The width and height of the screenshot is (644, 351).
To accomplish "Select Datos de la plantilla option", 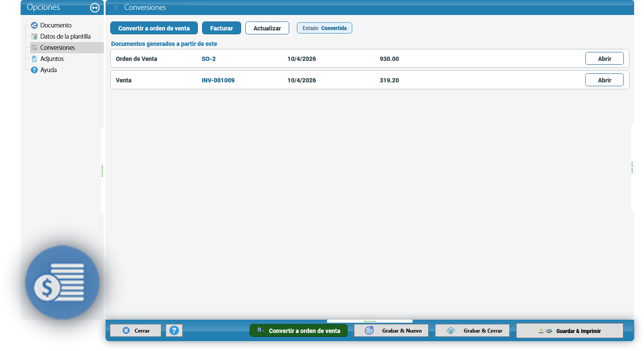I will [x=65, y=36].
